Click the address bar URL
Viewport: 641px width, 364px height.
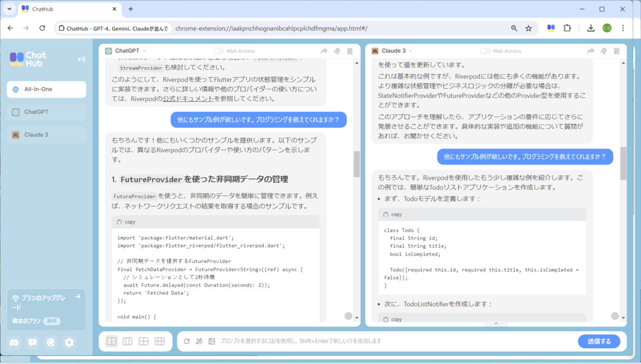point(271,28)
